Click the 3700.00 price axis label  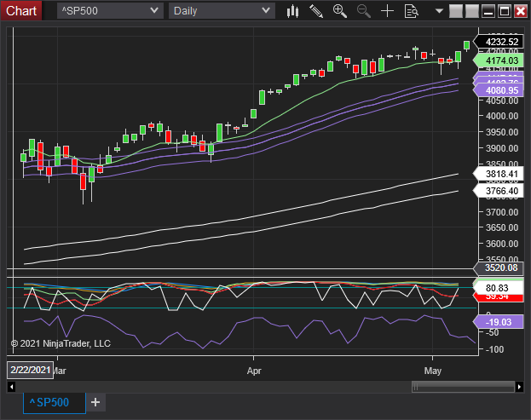click(502, 212)
